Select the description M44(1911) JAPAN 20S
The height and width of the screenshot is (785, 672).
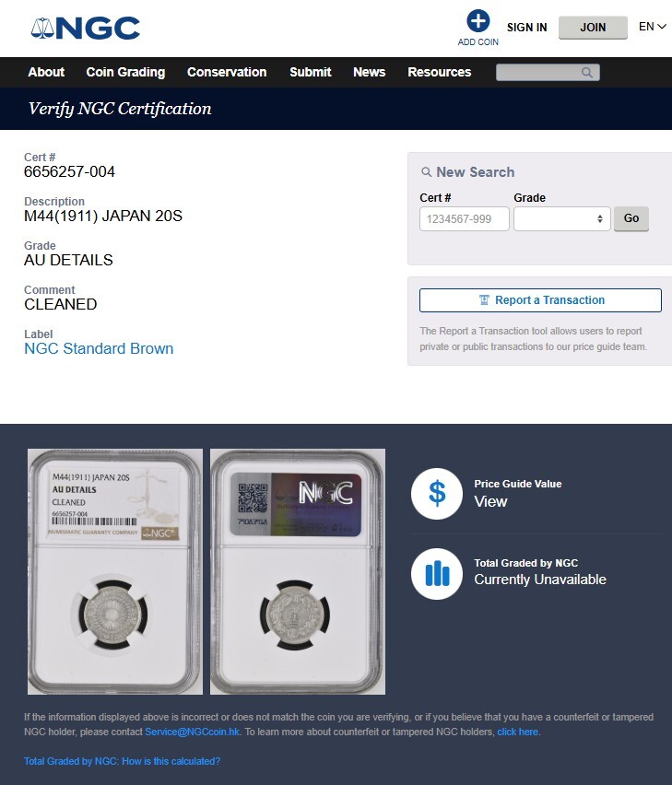pyautogui.click(x=103, y=216)
